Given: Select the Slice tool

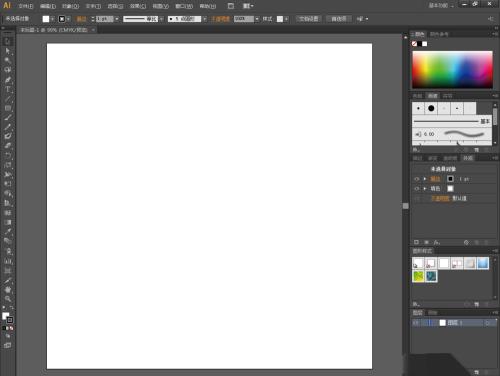Looking at the screenshot, I should (8, 280).
